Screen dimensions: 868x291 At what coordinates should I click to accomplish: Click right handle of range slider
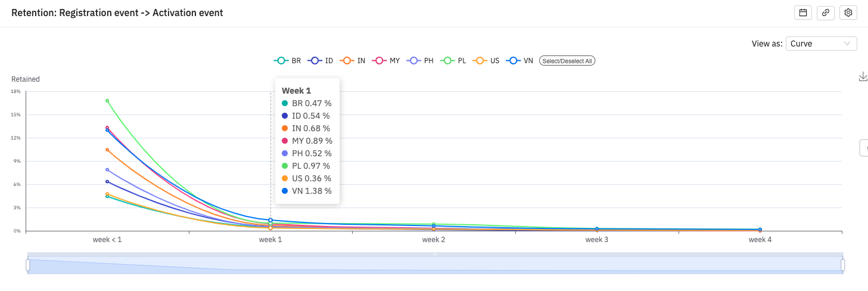(843, 265)
